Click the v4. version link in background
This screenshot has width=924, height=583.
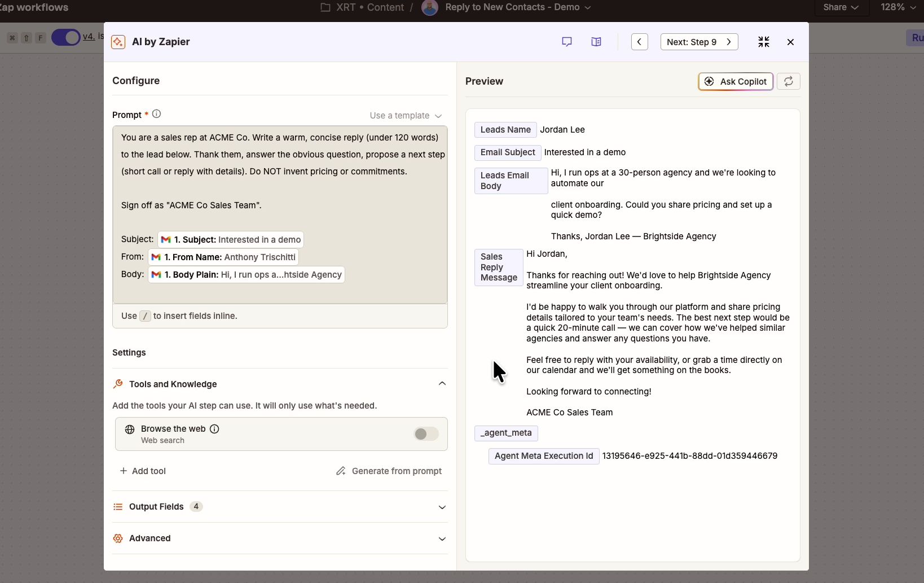tap(89, 37)
